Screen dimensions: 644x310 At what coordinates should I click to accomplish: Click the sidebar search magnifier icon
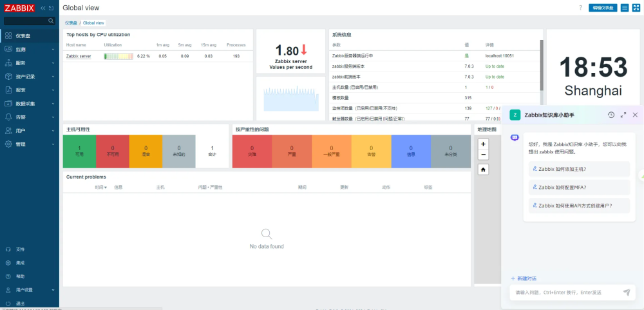pyautogui.click(x=51, y=21)
